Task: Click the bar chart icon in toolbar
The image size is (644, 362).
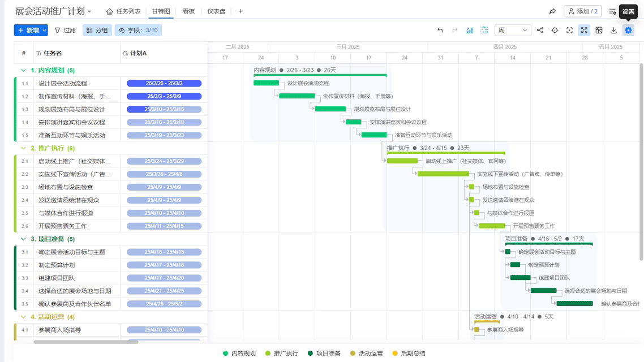Action: [469, 31]
